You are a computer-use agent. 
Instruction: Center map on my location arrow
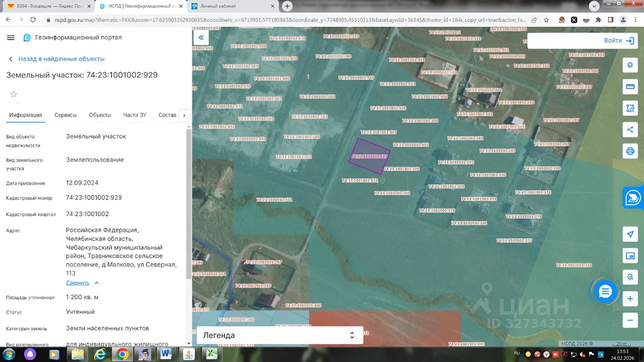click(x=629, y=234)
